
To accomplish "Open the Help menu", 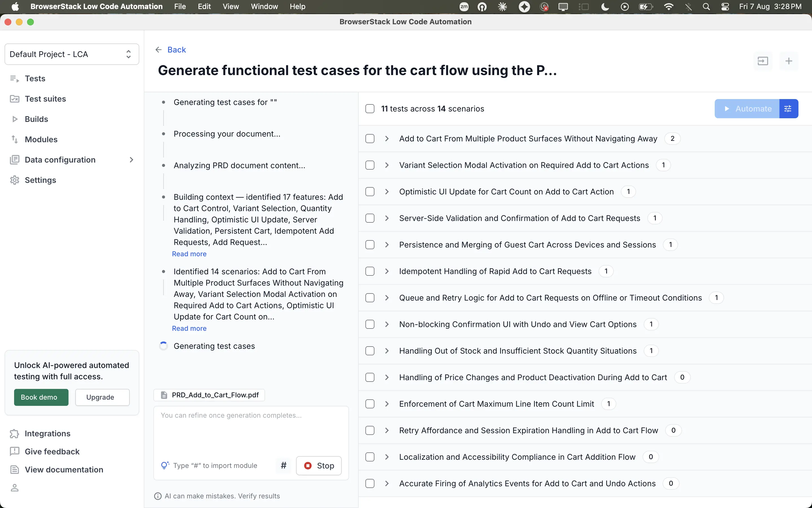I will (x=298, y=7).
